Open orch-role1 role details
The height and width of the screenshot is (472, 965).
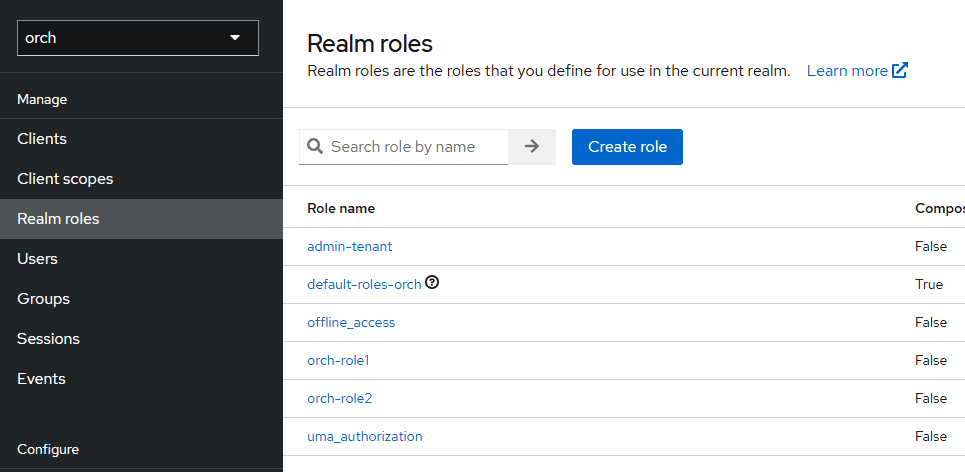coord(339,360)
